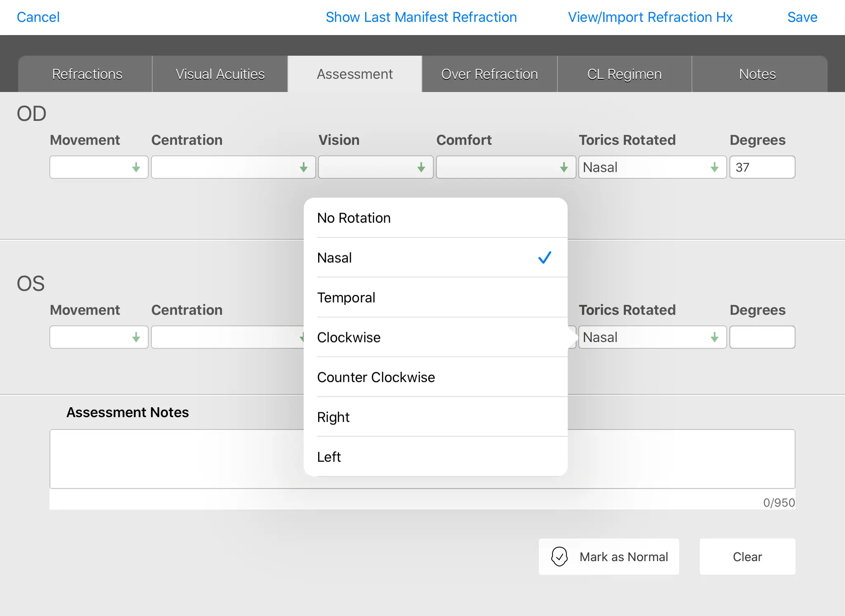Click the green arrow in OD Movement
The width and height of the screenshot is (845, 616).
[136, 167]
